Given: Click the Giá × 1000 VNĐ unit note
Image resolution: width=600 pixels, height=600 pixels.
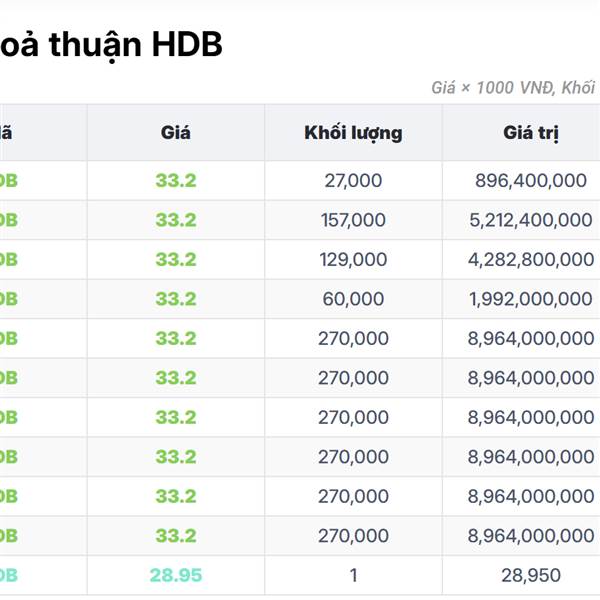Looking at the screenshot, I should 513,88.
